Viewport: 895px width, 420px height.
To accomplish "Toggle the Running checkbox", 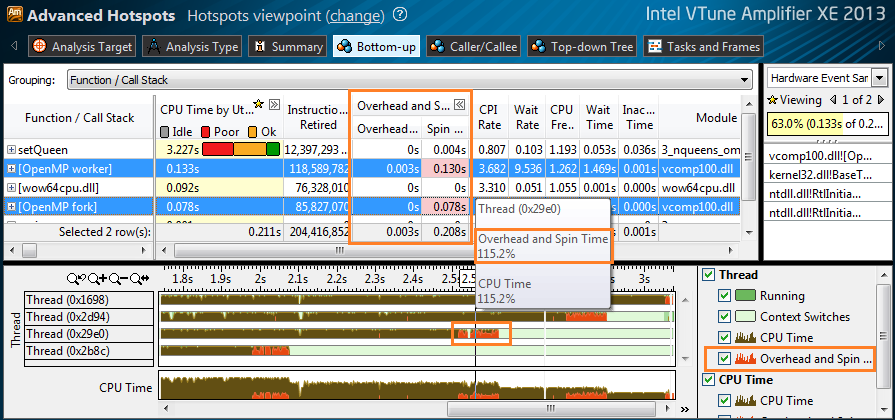I will click(x=724, y=296).
